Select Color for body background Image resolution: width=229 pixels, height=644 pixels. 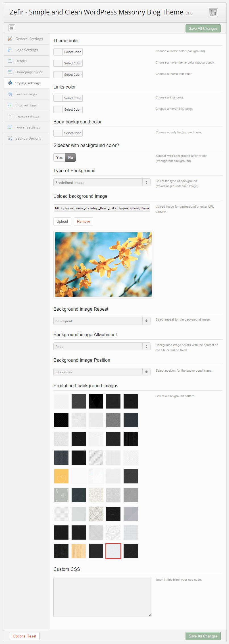[72, 133]
